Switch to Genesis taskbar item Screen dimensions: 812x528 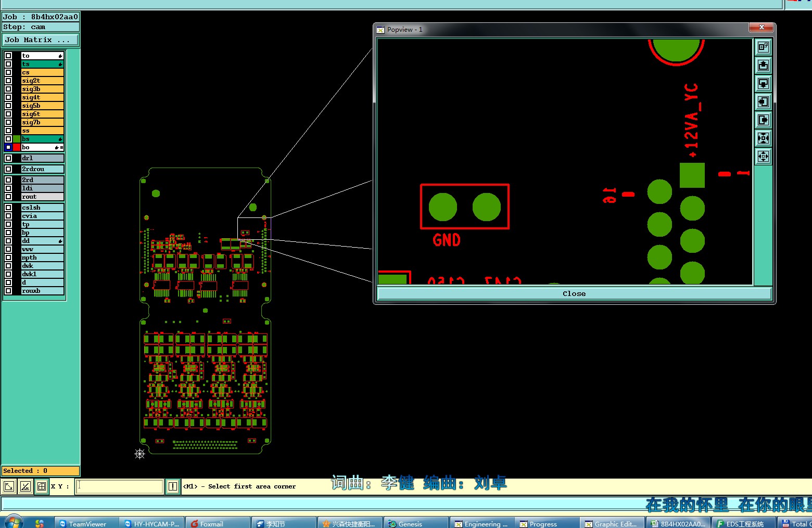pyautogui.click(x=415, y=523)
